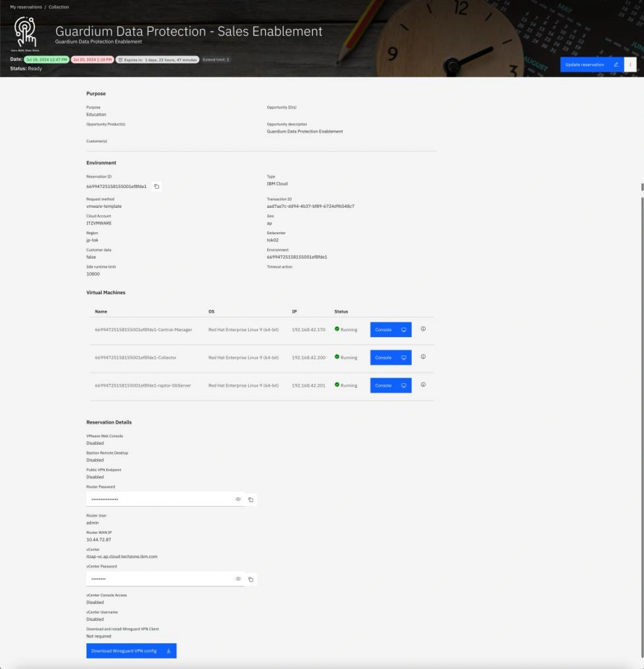The width and height of the screenshot is (644, 669).
Task: Click Running status of Central-Manager
Action: coord(346,329)
